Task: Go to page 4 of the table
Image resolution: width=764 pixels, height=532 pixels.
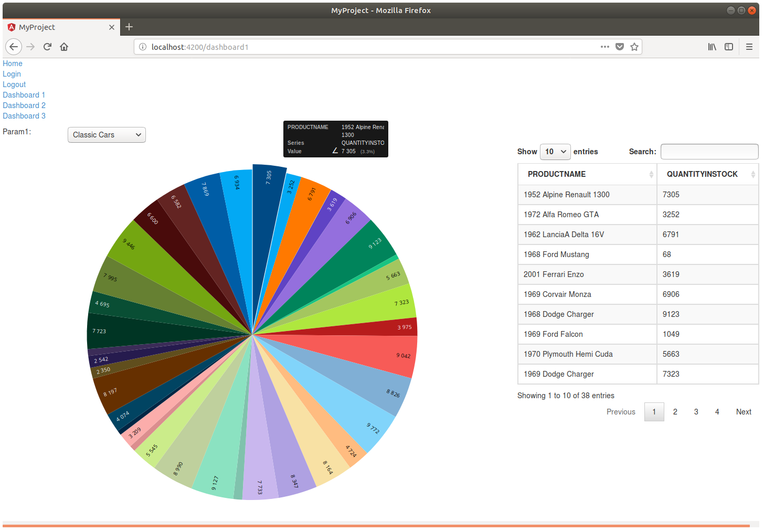Action: 717,412
